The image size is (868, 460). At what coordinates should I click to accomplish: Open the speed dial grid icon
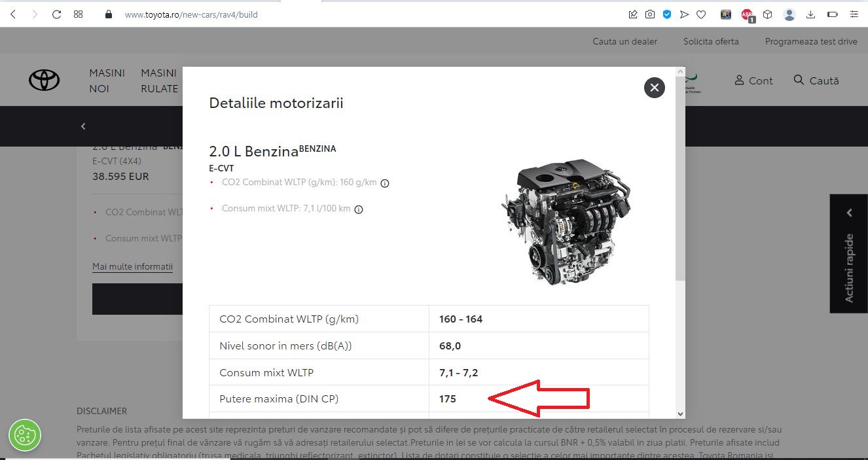tap(78, 14)
